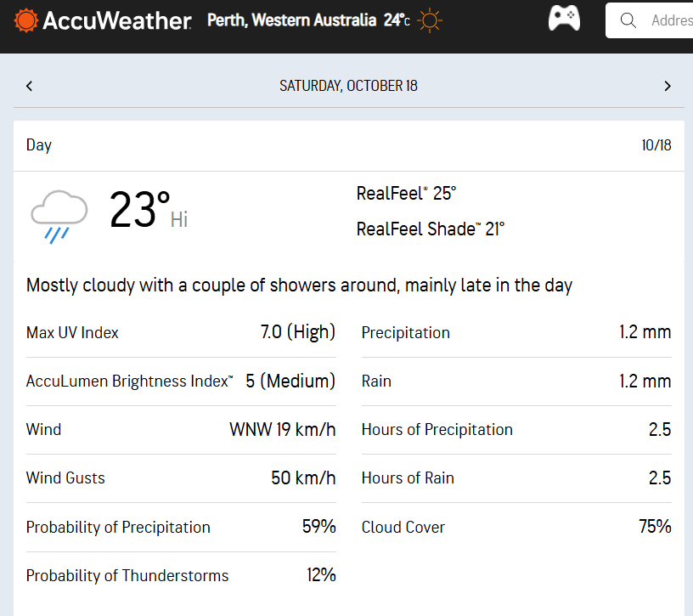Screen dimensions: 693x616
Task: Open the games controller icon
Action: point(564,19)
